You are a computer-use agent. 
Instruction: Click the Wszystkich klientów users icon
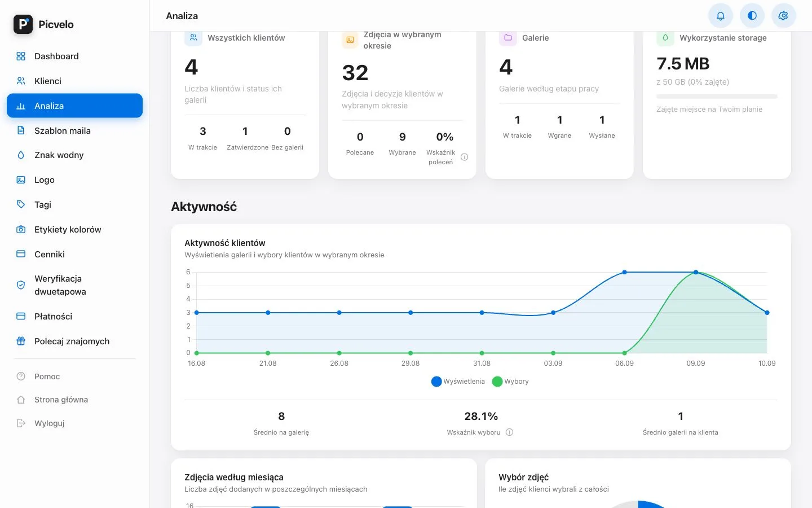[x=193, y=38]
